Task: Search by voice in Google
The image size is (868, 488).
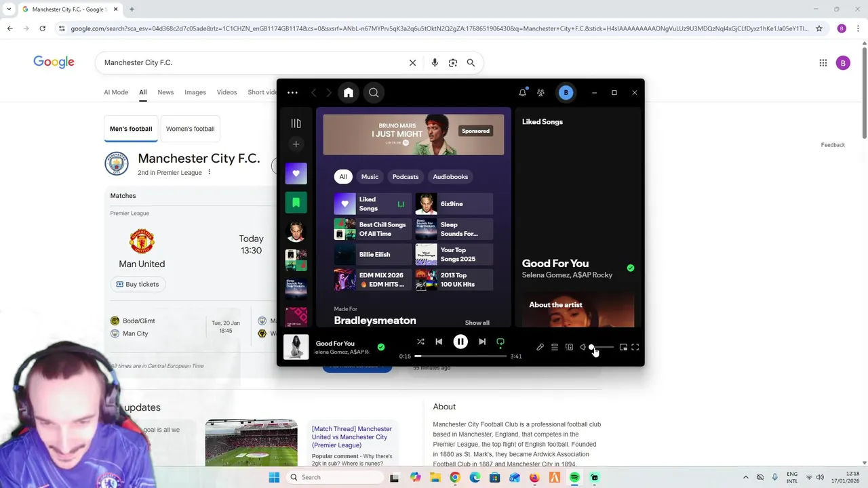Action: point(435,62)
